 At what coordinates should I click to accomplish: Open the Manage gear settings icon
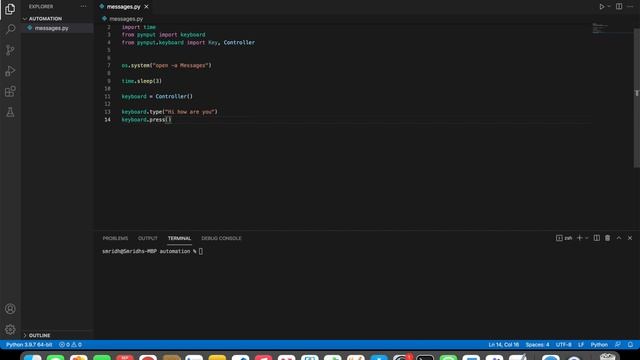pyautogui.click(x=10, y=329)
